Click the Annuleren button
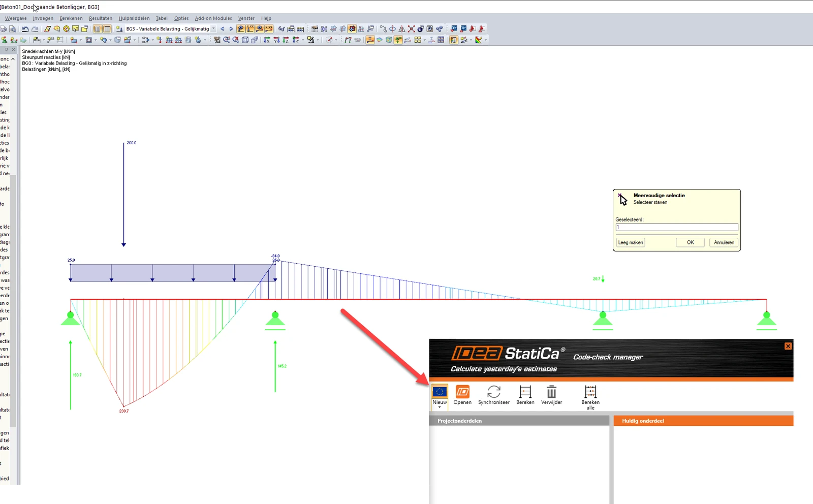Screen dimensions: 813x504 click(724, 242)
